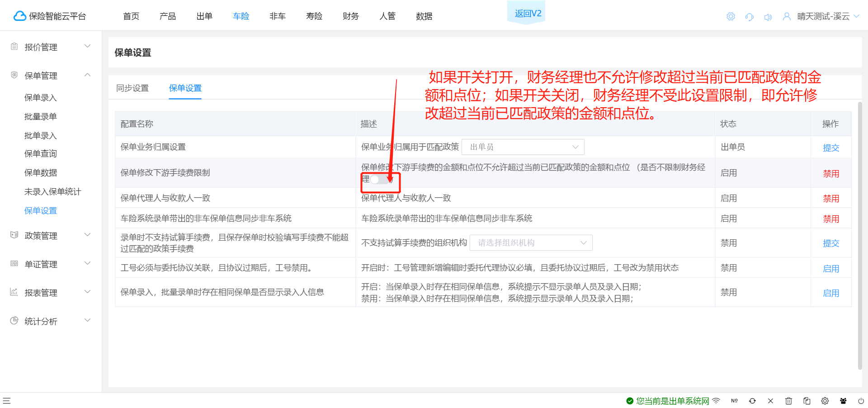
Task: Open 数据 in the top navigation
Action: tap(424, 16)
